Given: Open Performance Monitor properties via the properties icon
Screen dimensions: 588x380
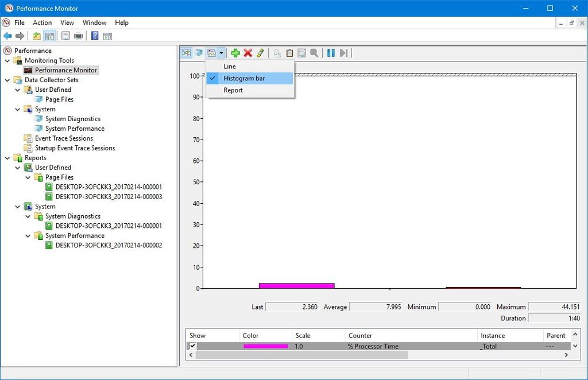Looking at the screenshot, I should [301, 53].
